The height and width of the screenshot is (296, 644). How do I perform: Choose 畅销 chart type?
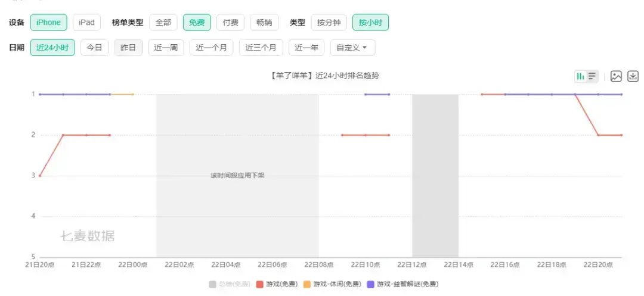coord(264,23)
